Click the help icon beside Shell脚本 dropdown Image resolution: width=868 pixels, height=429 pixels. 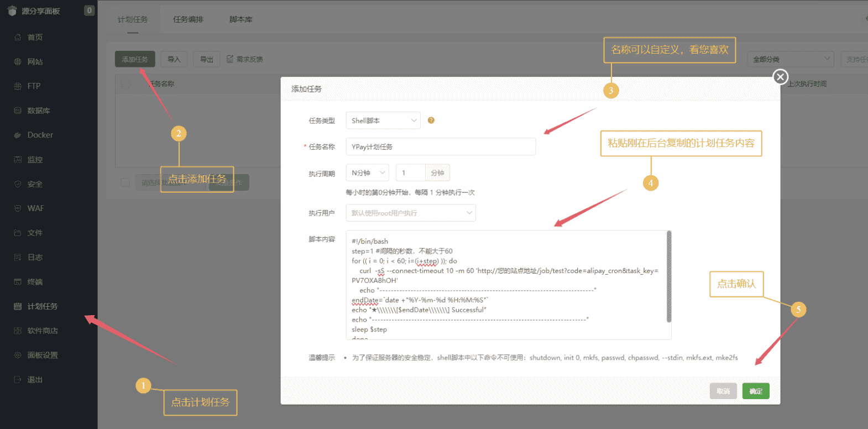[x=431, y=121]
